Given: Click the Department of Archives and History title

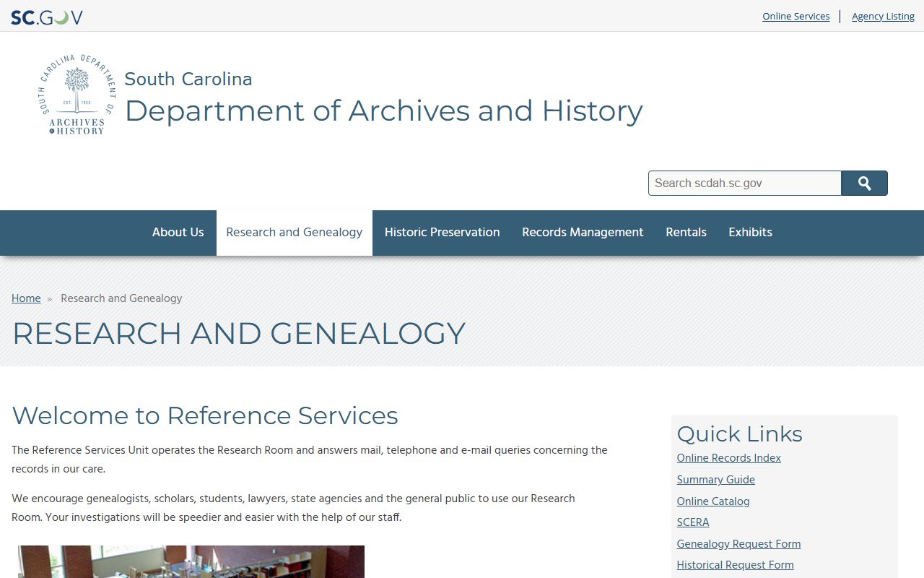Looking at the screenshot, I should 383,111.
